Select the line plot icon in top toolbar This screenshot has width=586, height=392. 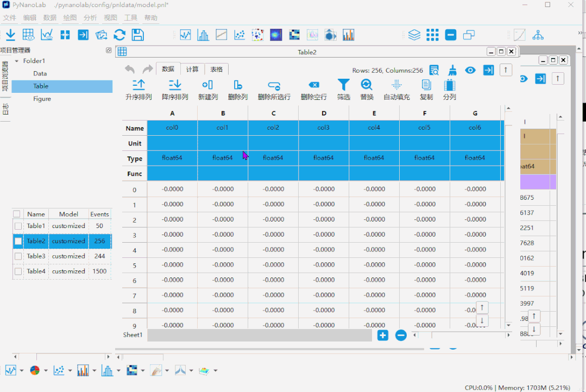(185, 35)
